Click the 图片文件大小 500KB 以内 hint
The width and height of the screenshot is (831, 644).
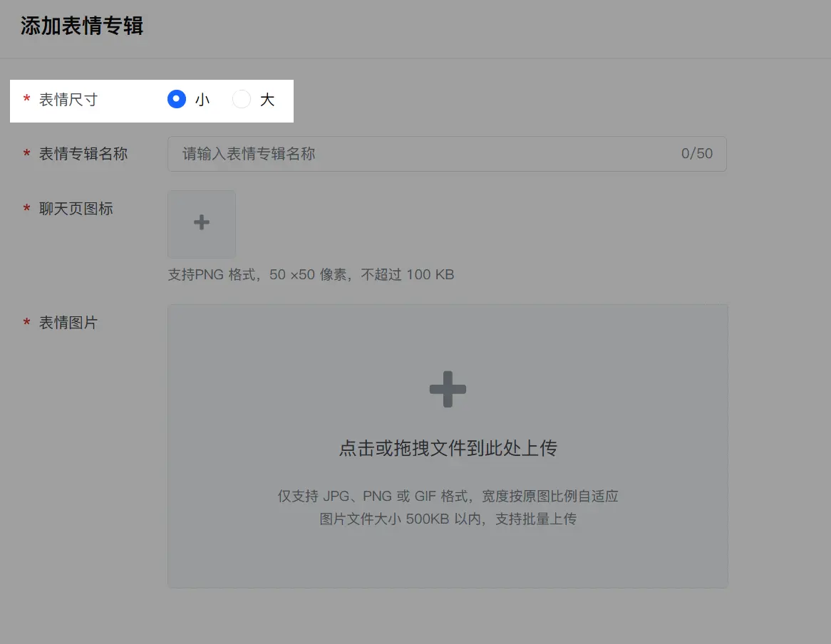448,519
